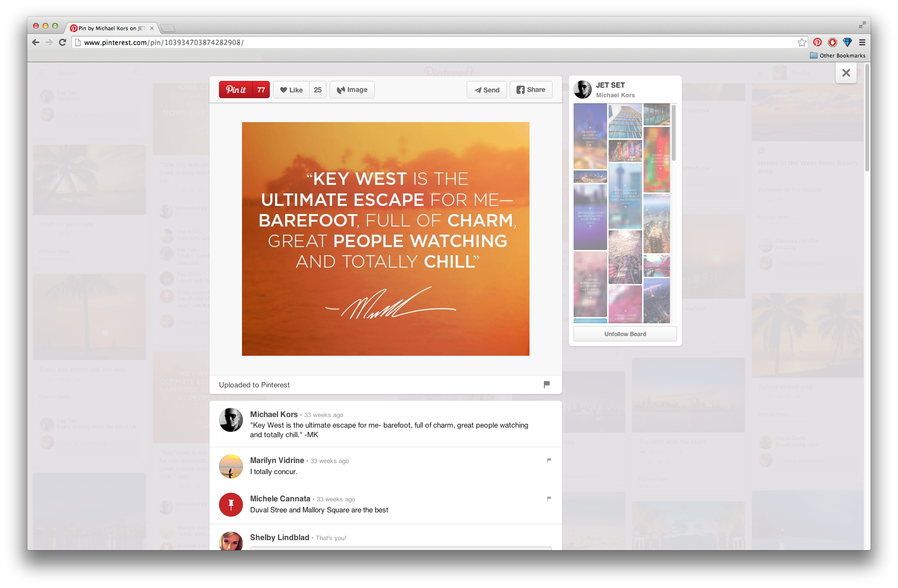
Task: Like the pin with heart button
Action: pos(291,90)
